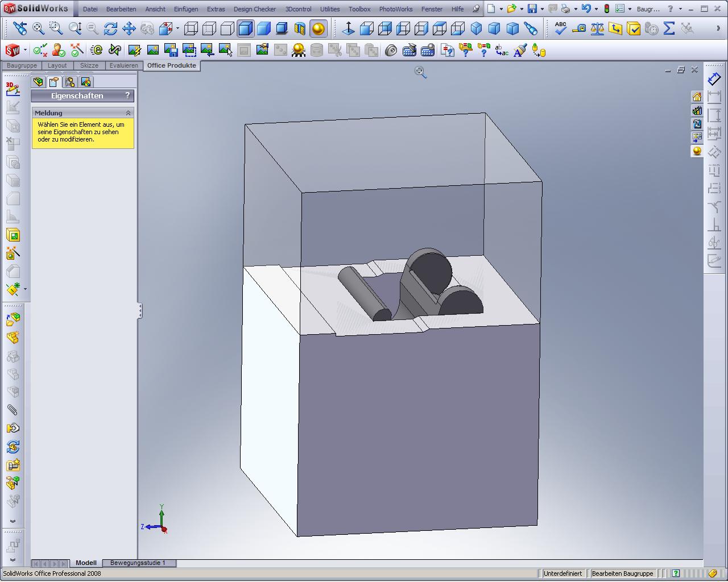
Task: Toggle the Wireframe display style
Action: click(x=191, y=28)
